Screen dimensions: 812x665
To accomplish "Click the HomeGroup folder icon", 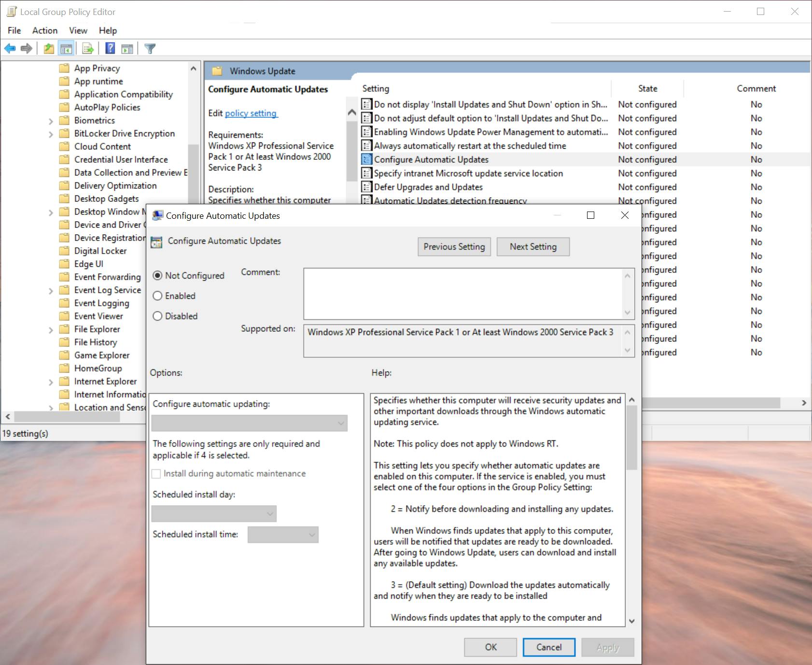I will [x=64, y=368].
